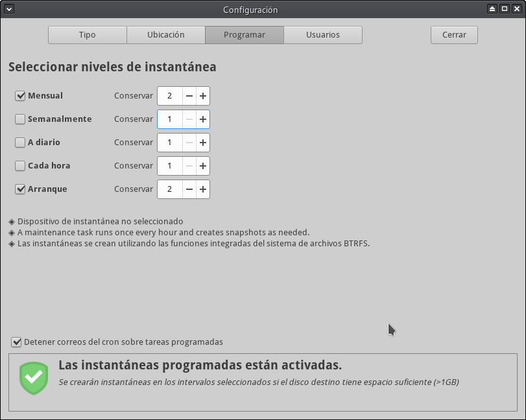Screen dimensions: 526x420
Task: Tick the Cada hora checkbox
Action: 20,166
